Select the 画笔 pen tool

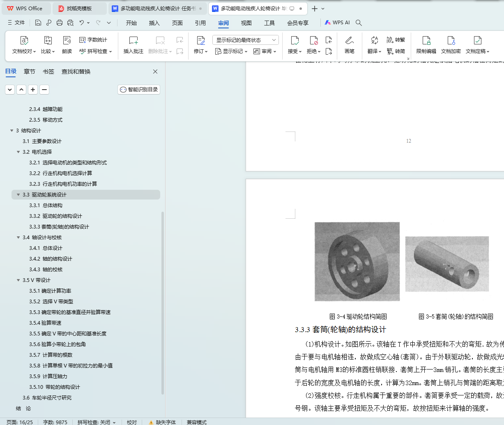coord(350,45)
